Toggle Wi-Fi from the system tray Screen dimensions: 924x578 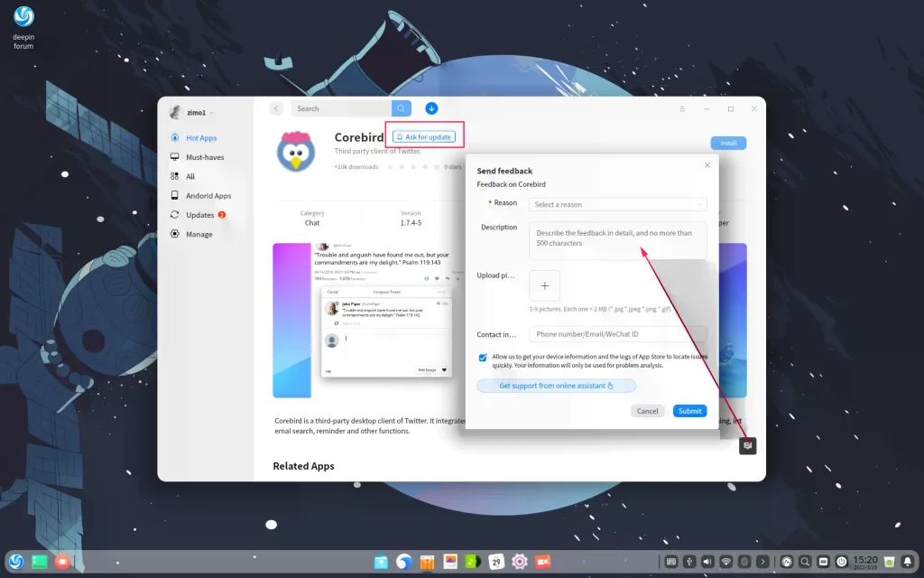click(725, 561)
